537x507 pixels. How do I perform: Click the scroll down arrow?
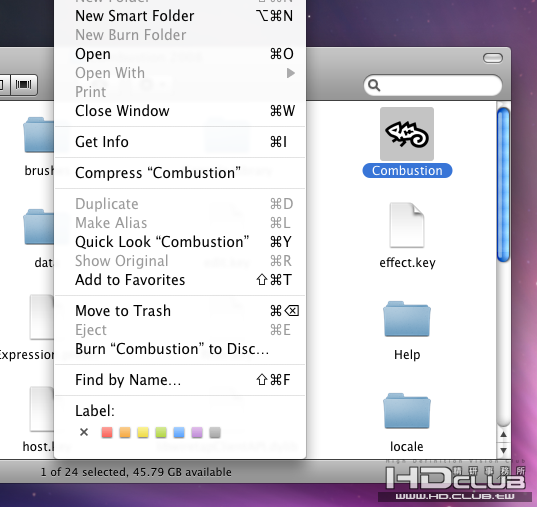[503, 450]
